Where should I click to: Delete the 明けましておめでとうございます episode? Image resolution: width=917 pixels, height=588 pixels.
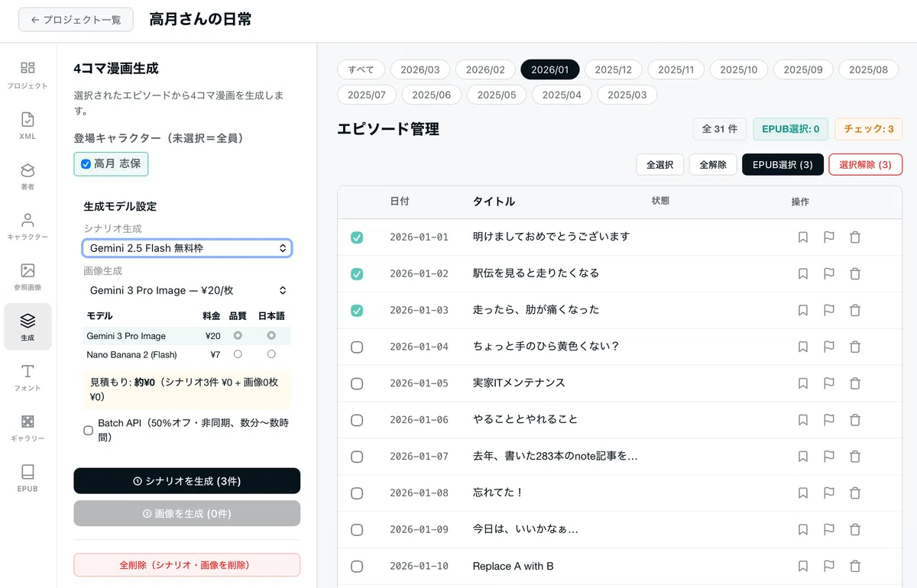855,237
